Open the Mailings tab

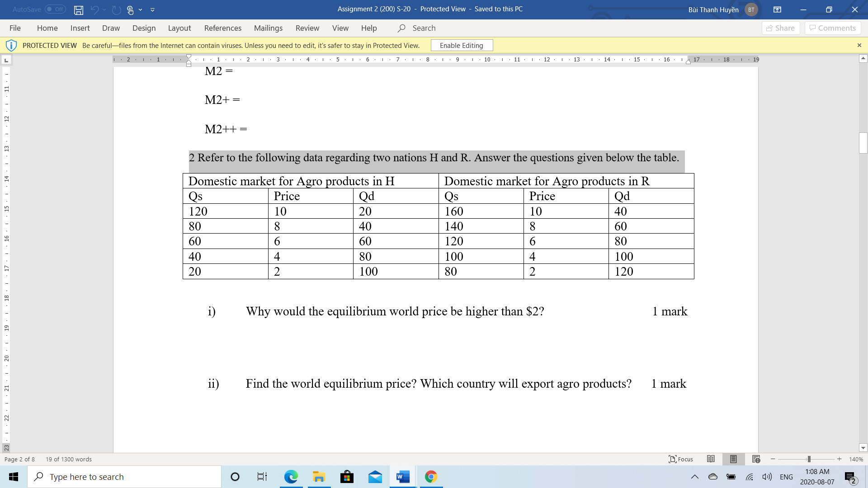268,28
